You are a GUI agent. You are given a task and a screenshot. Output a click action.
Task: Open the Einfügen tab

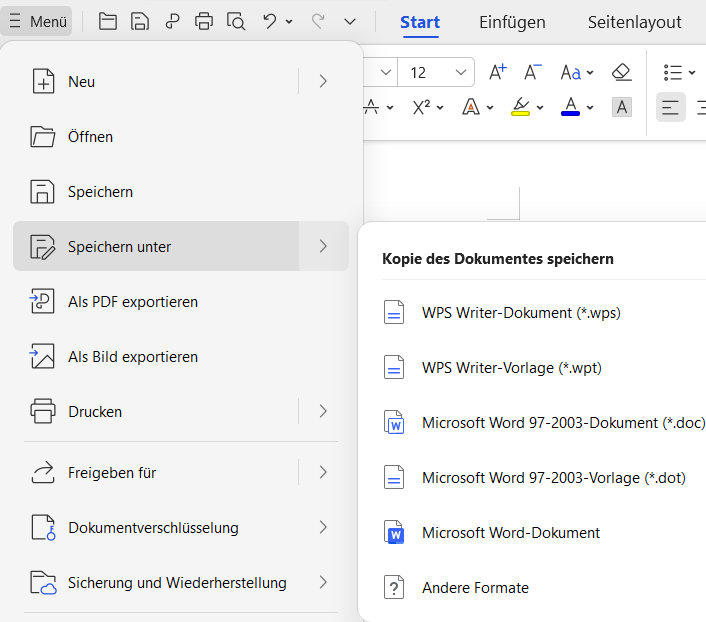pos(512,22)
